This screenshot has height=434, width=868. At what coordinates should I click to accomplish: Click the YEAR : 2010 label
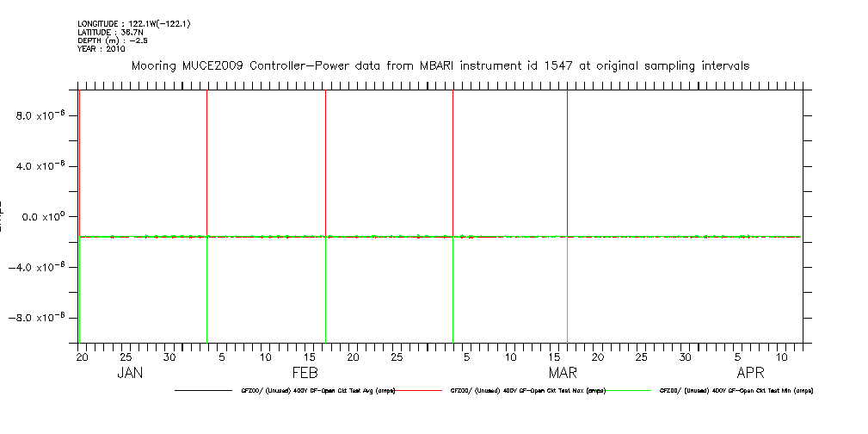coord(101,49)
